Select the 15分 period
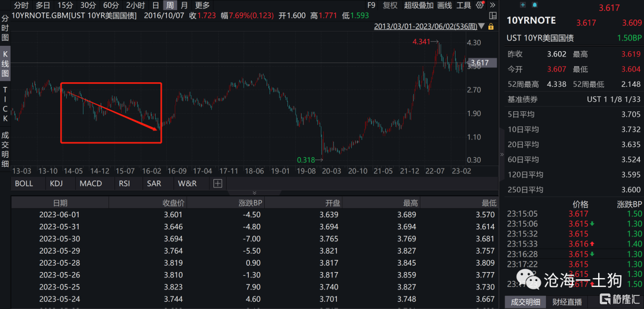644x309 pixels. tap(66, 5)
